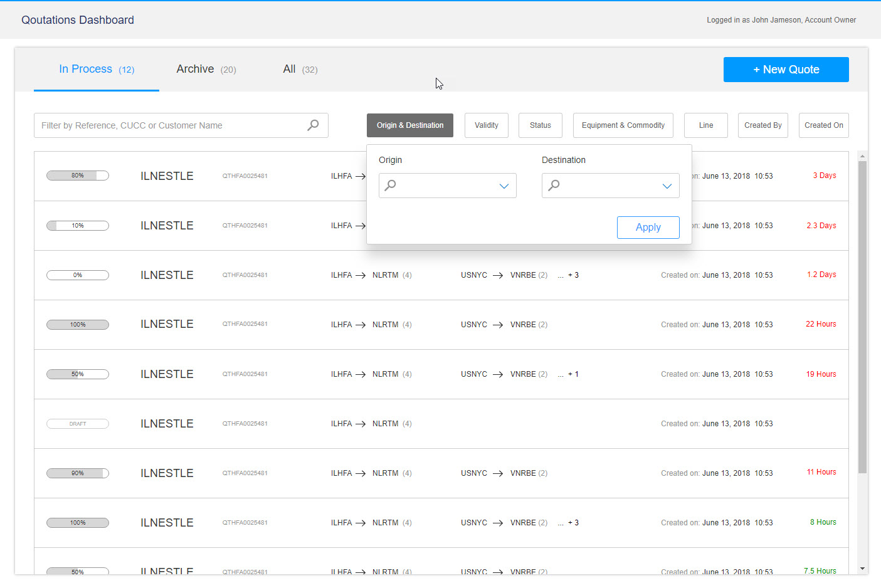881x588 pixels.
Task: Show the All quotations tab
Action: tap(300, 69)
